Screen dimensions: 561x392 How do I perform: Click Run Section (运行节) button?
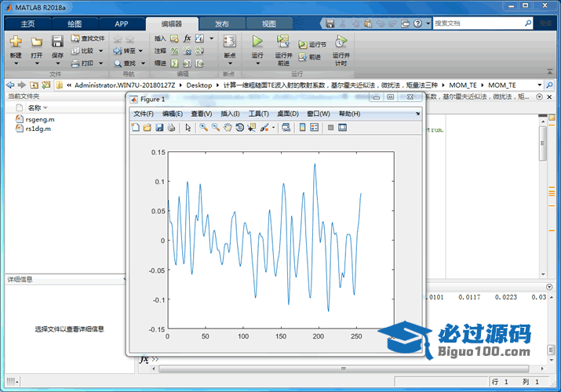click(x=312, y=45)
